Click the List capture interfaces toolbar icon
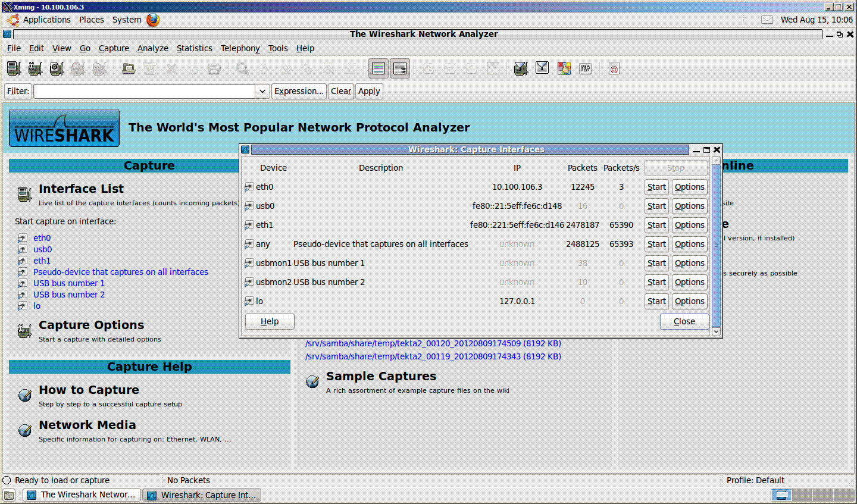 [14, 68]
